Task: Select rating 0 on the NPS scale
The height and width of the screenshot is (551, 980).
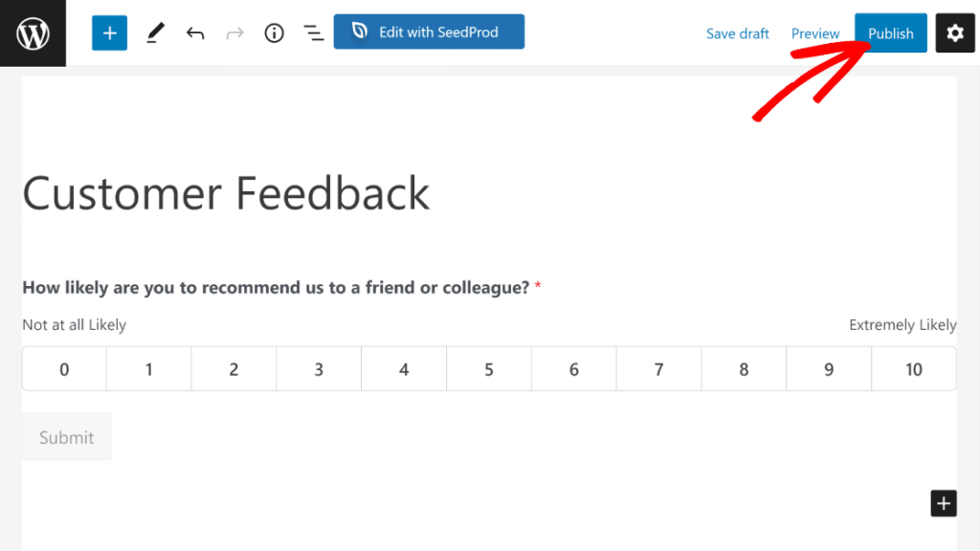Action: click(63, 368)
